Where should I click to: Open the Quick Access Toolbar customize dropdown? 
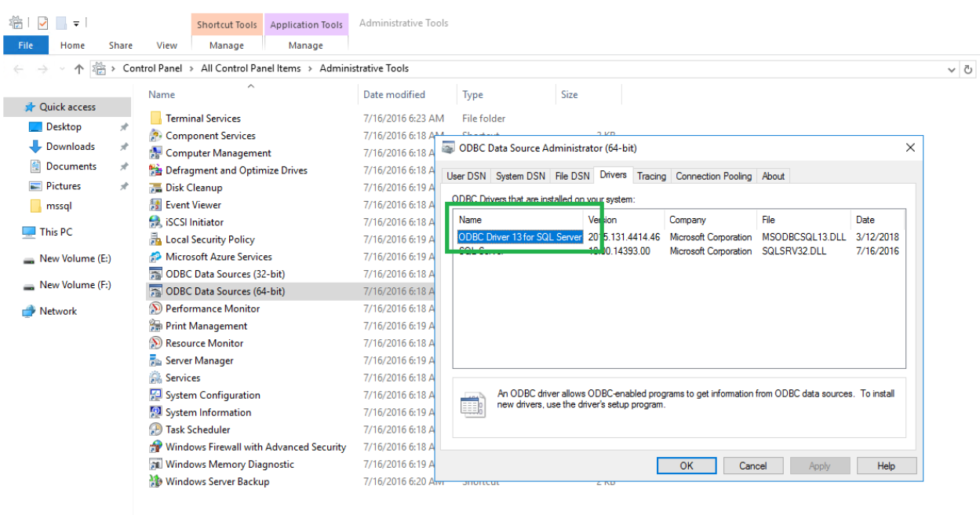[77, 24]
